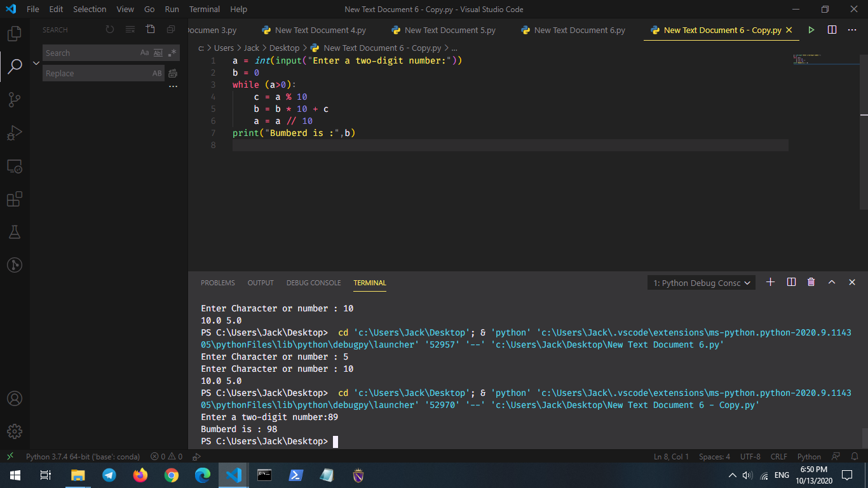Collapse the Replace field toggle chevron
The height and width of the screenshot is (488, 868).
coord(36,63)
